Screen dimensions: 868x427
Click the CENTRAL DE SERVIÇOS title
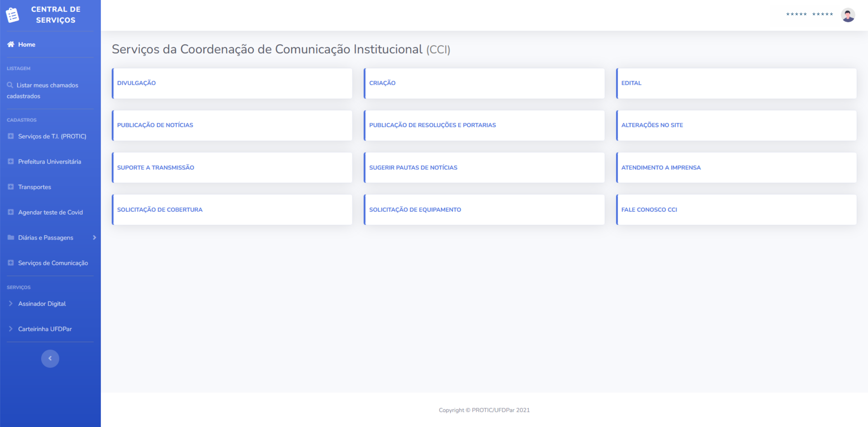[56, 15]
